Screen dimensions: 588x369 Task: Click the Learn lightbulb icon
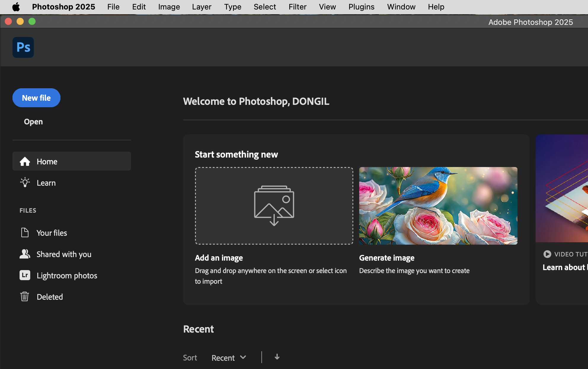(25, 183)
